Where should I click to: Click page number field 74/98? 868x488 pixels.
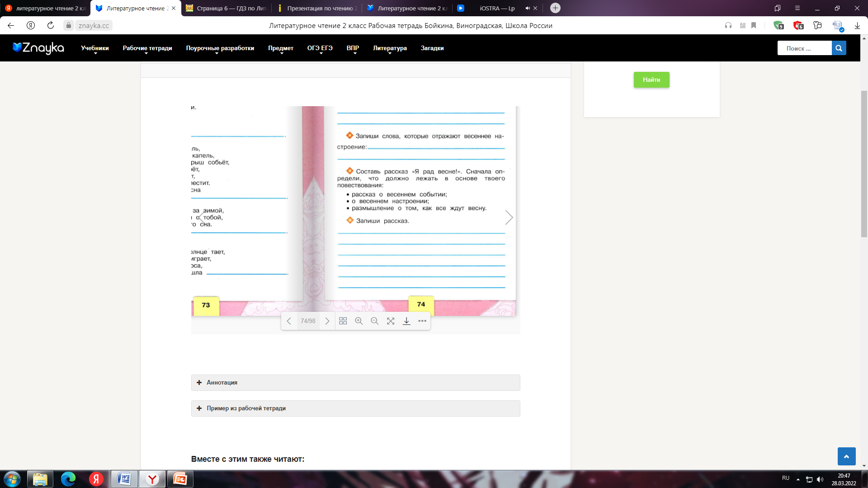pos(308,321)
